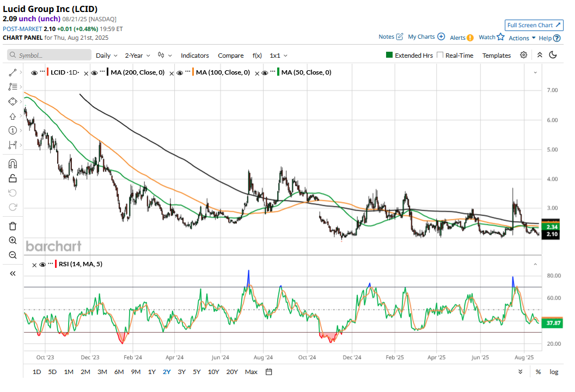Screen dimensions: 575x392
Task: Hide the MA 200 moving average line
Action: coord(94,73)
